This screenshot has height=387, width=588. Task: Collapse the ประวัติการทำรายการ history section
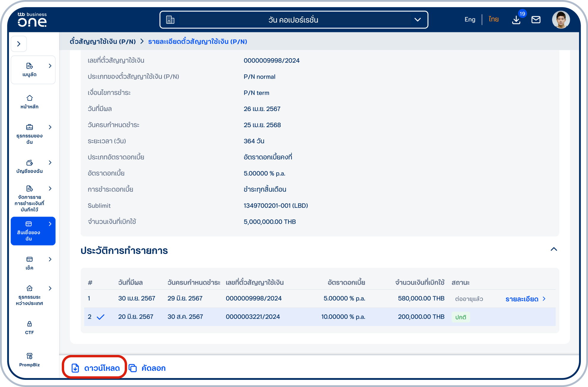pos(554,249)
